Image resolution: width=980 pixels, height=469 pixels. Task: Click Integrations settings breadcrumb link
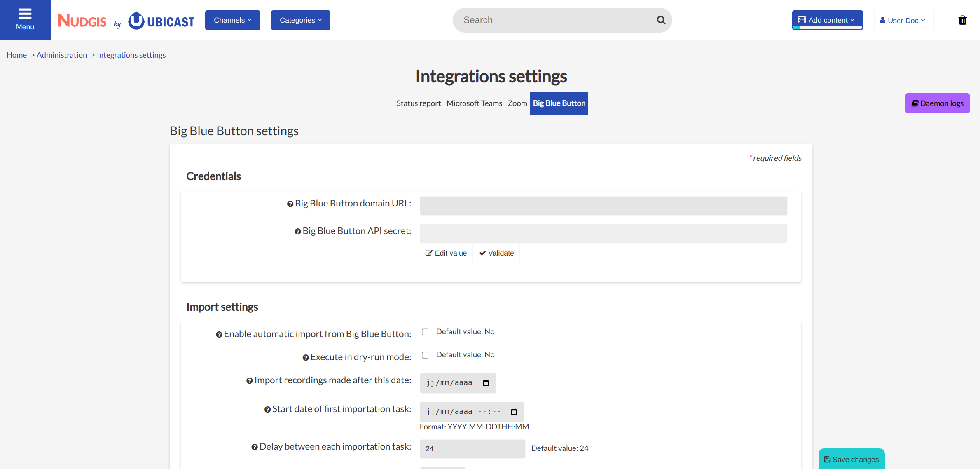[131, 55]
